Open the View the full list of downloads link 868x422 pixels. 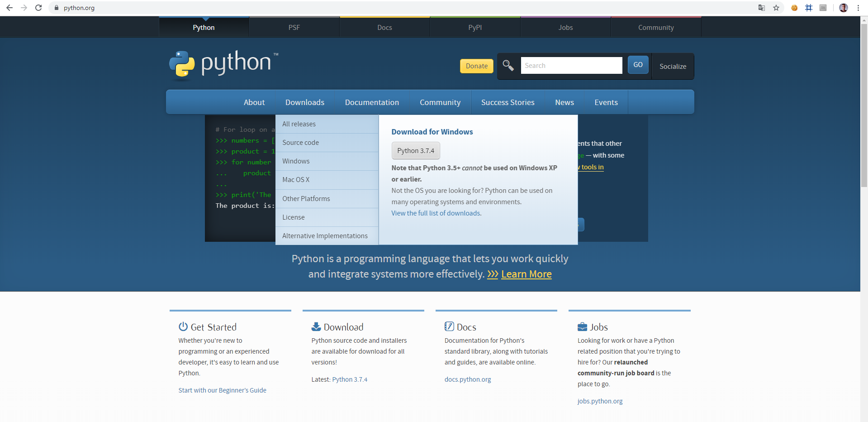click(436, 213)
